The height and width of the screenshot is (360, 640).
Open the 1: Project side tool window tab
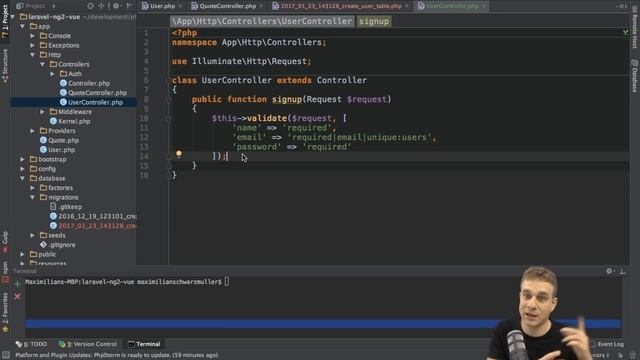click(5, 21)
